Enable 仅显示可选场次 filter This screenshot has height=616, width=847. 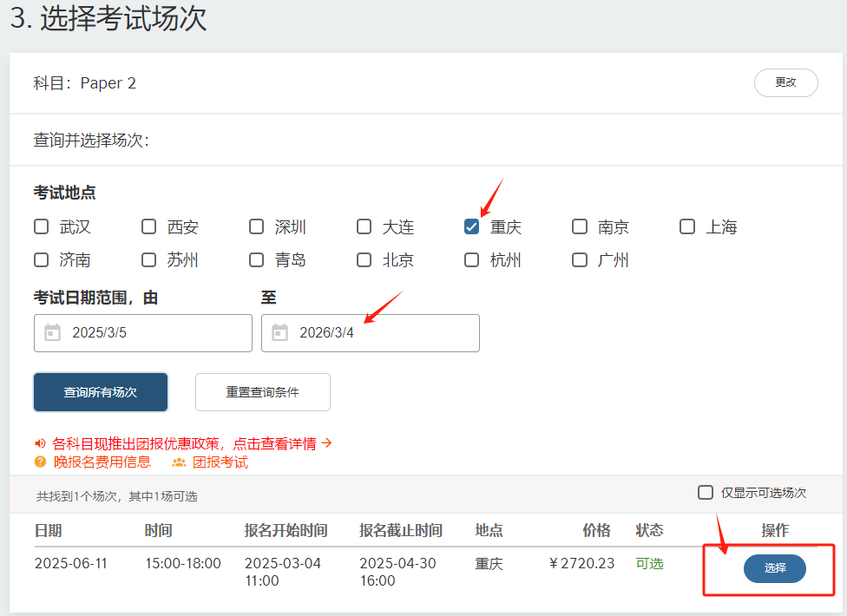(x=706, y=493)
